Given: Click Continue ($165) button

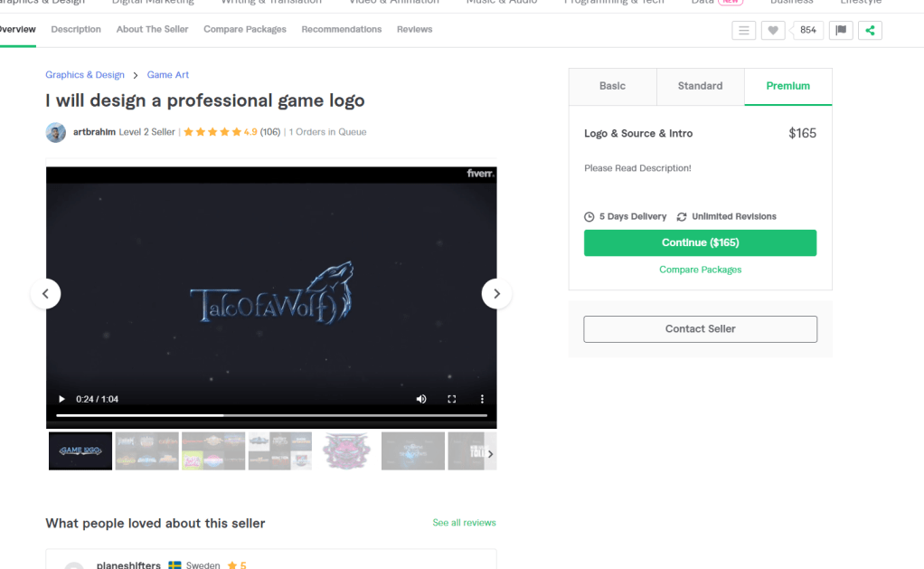Looking at the screenshot, I should coord(700,242).
